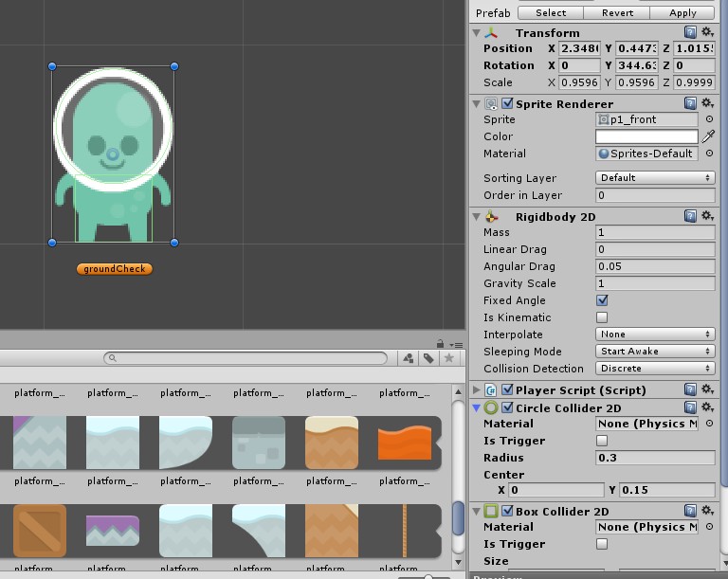The height and width of the screenshot is (579, 728).
Task: Open the Sleeping Mode dropdown
Action: (x=655, y=351)
